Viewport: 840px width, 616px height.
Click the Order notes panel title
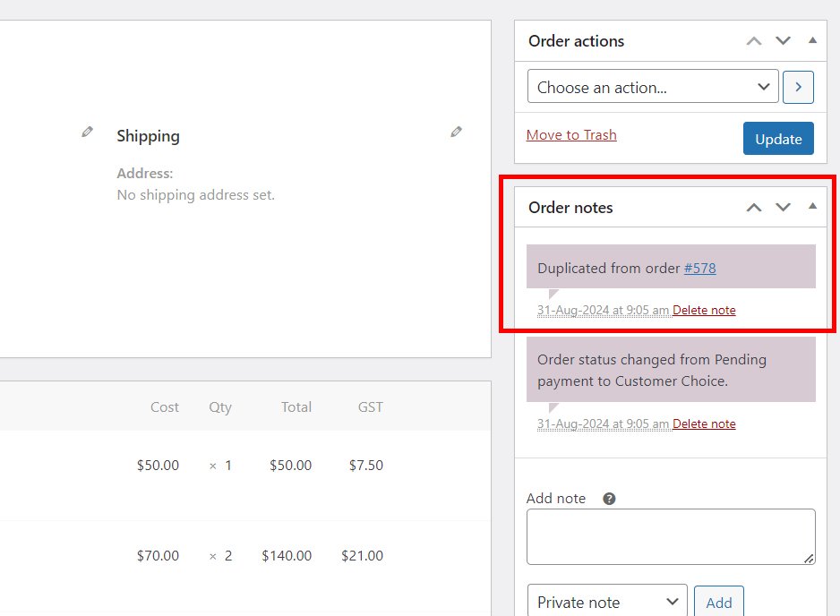click(570, 208)
